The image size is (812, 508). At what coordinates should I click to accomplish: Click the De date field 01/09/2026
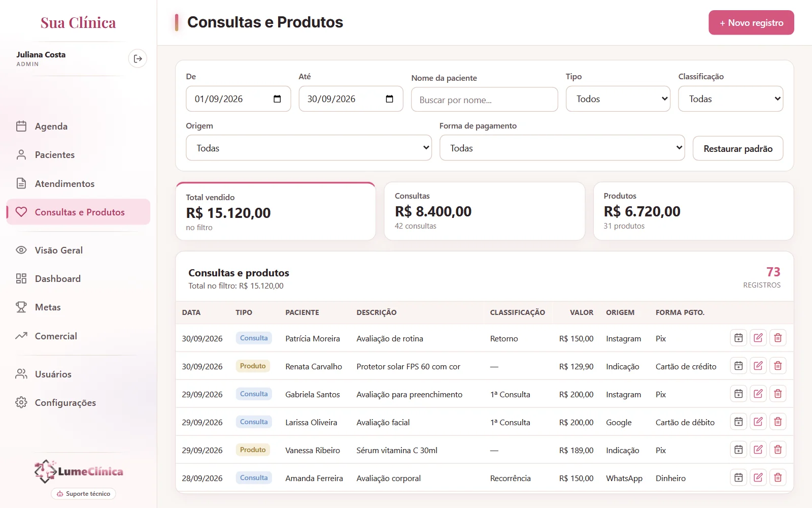tap(239, 99)
